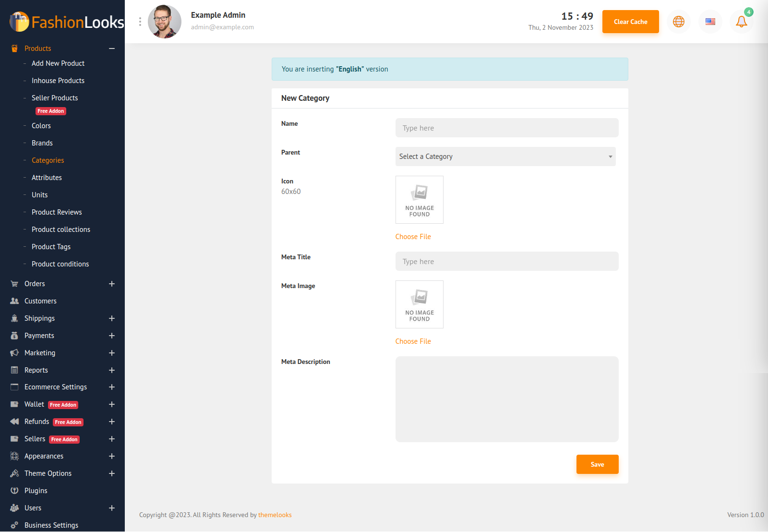This screenshot has width=768, height=532.
Task: Open Brands in the Products menu
Action: [x=42, y=143]
